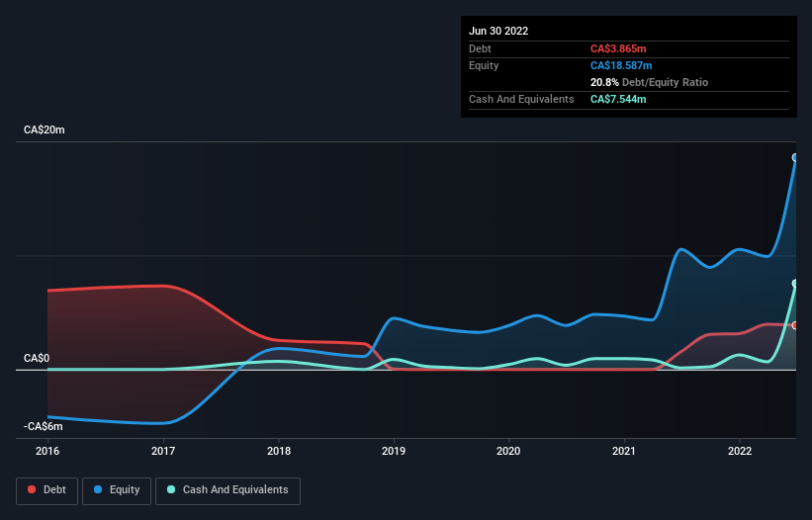Toggle the Cash And Equivalents legend button
812x520 pixels.
(227, 490)
